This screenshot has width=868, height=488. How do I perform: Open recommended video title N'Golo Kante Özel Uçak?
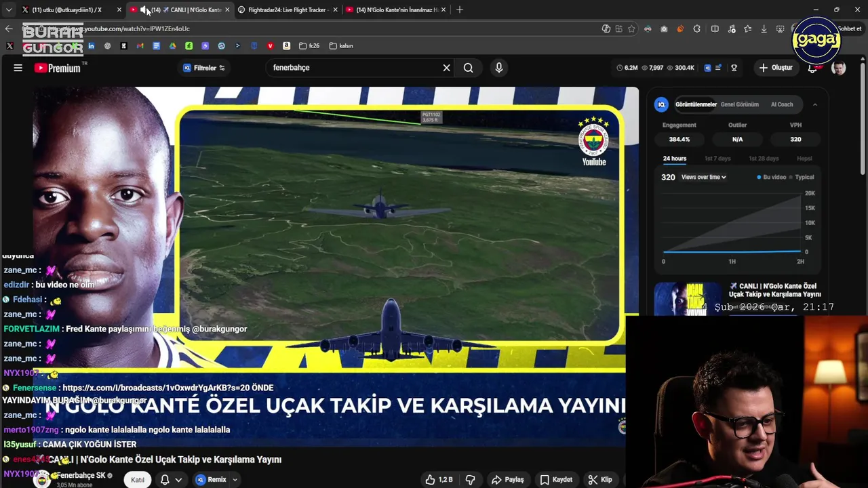click(x=774, y=290)
